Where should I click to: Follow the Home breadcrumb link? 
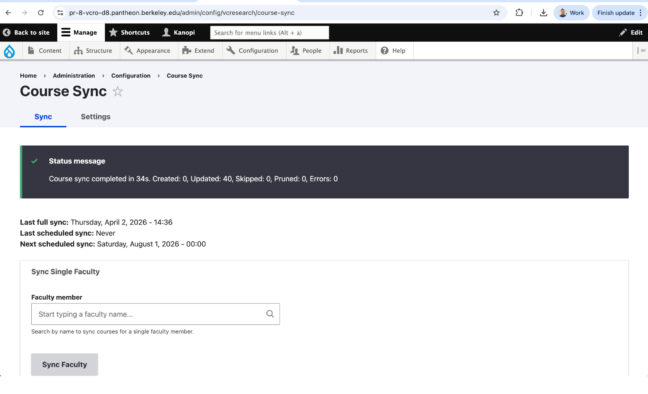[x=28, y=76]
